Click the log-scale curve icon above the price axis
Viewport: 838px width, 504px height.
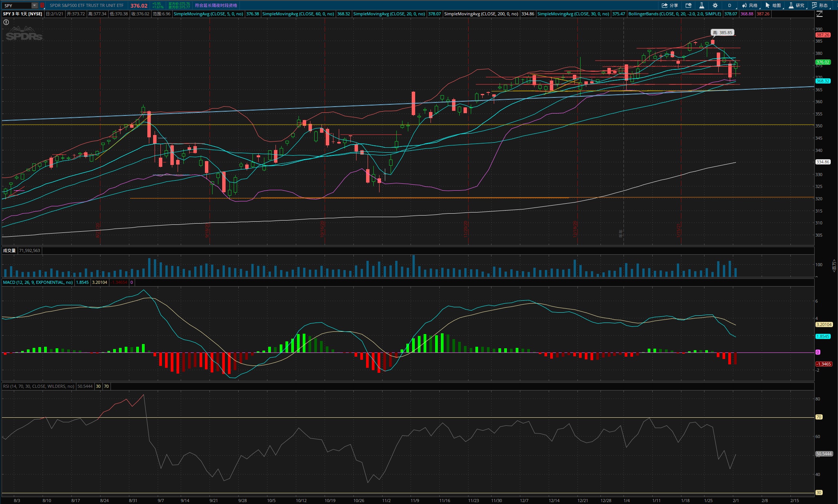819,14
